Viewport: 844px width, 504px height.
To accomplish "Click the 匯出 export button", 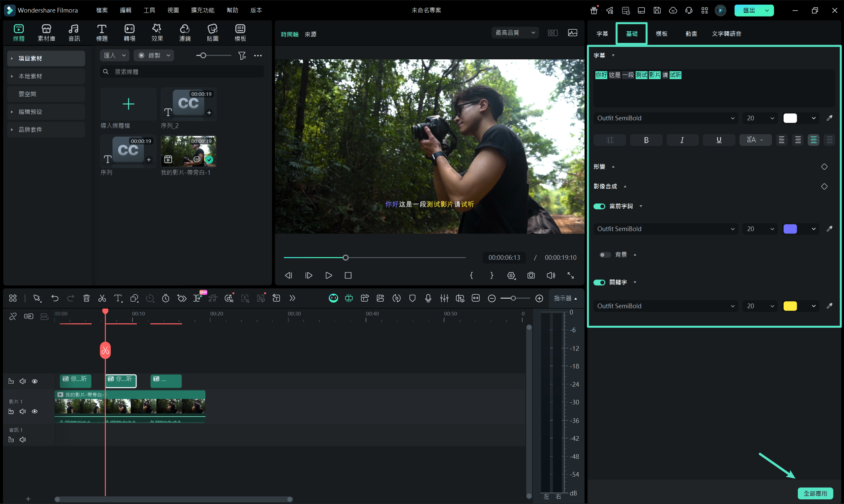I will (749, 10).
